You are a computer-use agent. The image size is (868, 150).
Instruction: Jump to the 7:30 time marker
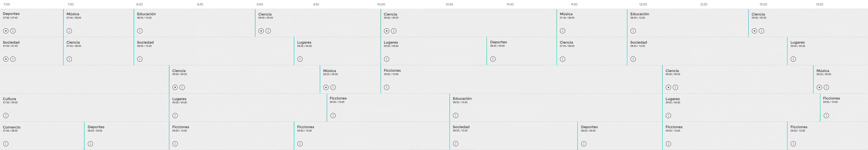71,4
